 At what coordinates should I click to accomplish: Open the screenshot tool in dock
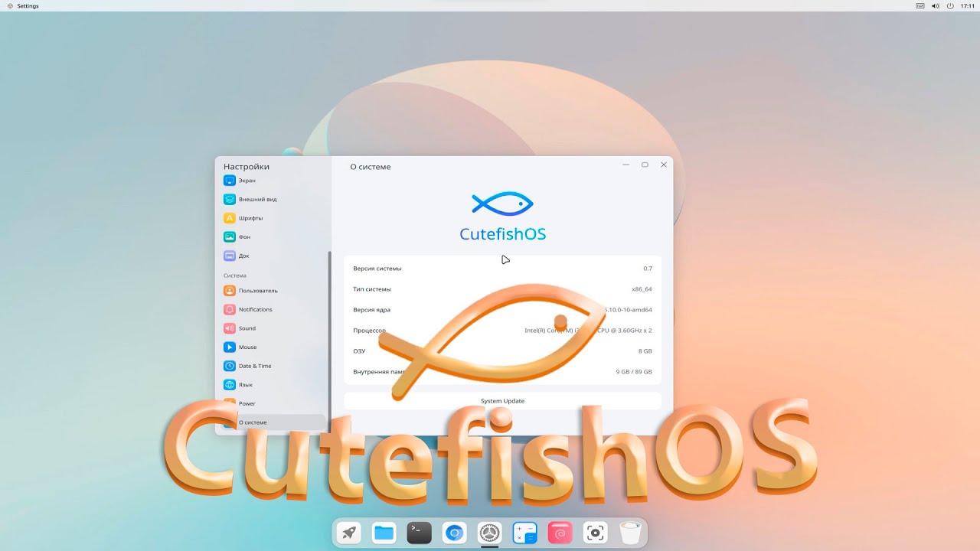coord(596,533)
